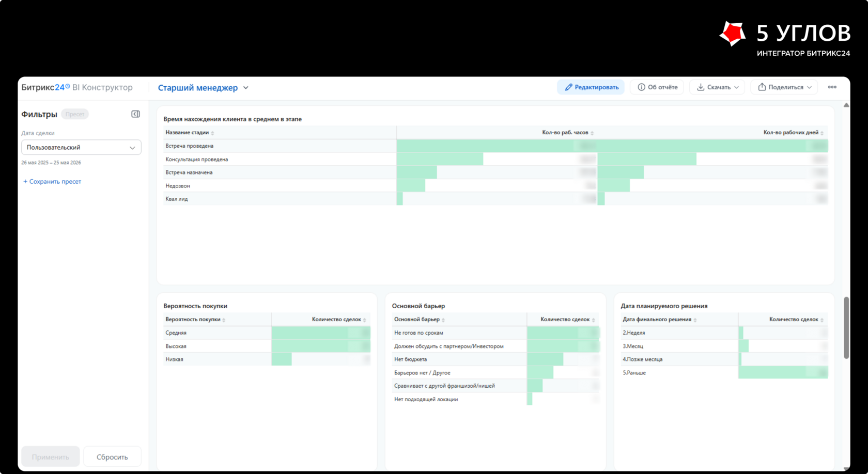The width and height of the screenshot is (868, 474).
Task: Click the scrollbar up arrow
Action: point(846,105)
